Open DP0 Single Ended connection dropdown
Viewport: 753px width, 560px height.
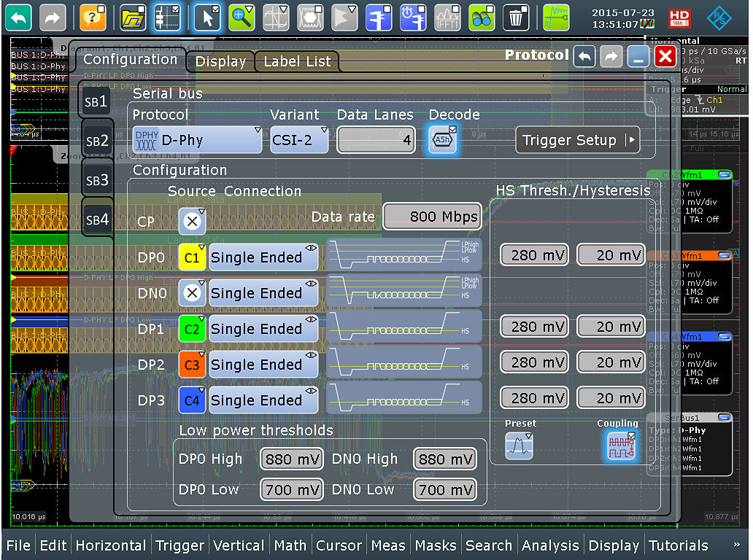(263, 257)
